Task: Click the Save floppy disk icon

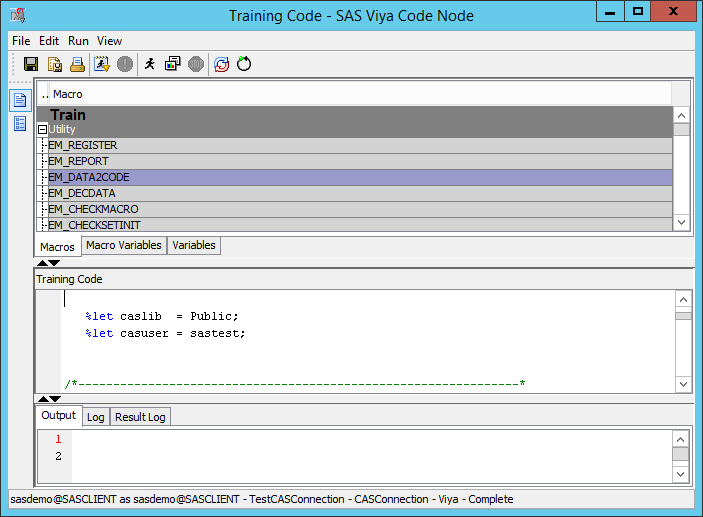Action: pos(31,64)
